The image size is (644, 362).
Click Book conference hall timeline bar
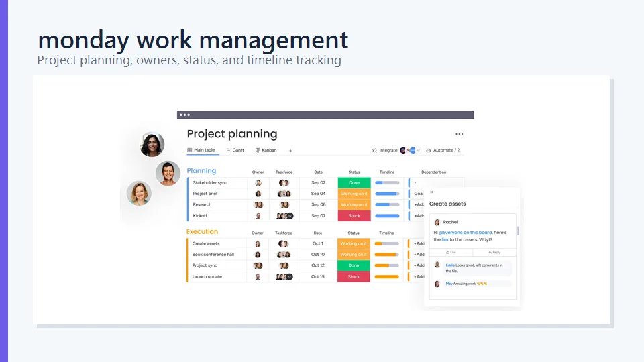pos(387,255)
